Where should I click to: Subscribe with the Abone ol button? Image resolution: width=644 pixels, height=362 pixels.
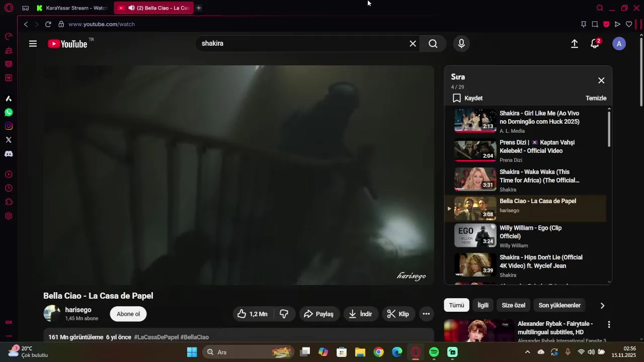pyautogui.click(x=128, y=314)
